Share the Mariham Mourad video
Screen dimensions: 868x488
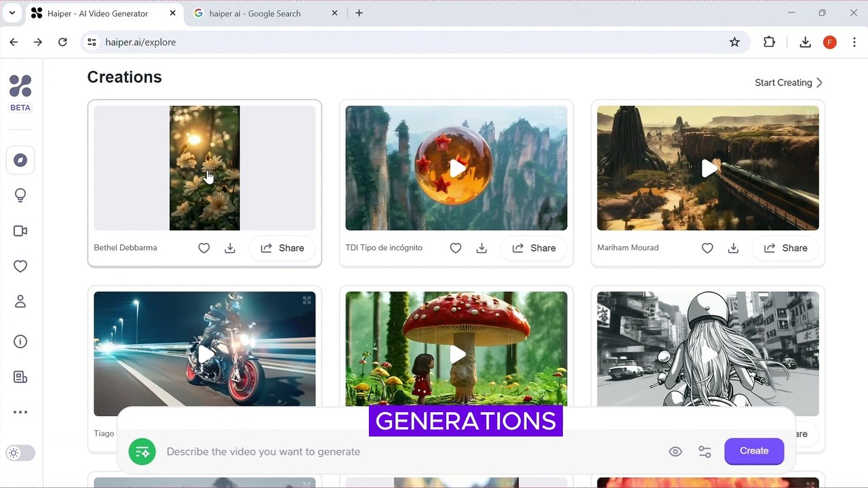[x=785, y=248]
